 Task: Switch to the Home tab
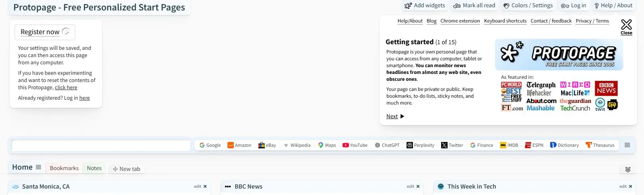[x=22, y=167]
